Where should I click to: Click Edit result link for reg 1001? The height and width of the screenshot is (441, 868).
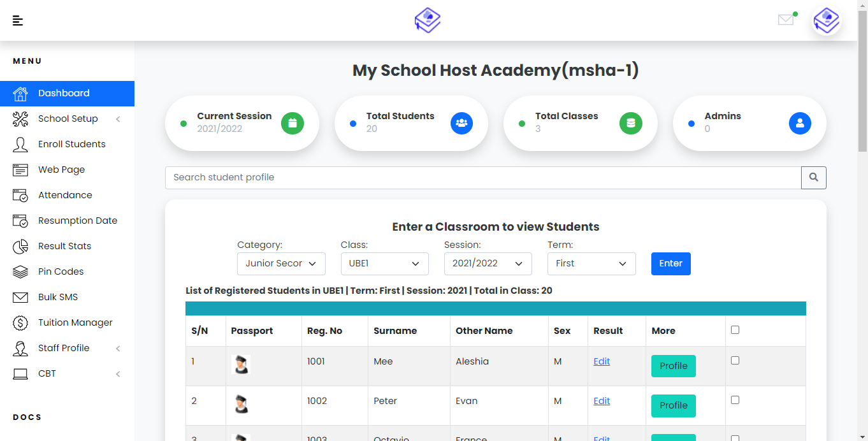click(602, 361)
